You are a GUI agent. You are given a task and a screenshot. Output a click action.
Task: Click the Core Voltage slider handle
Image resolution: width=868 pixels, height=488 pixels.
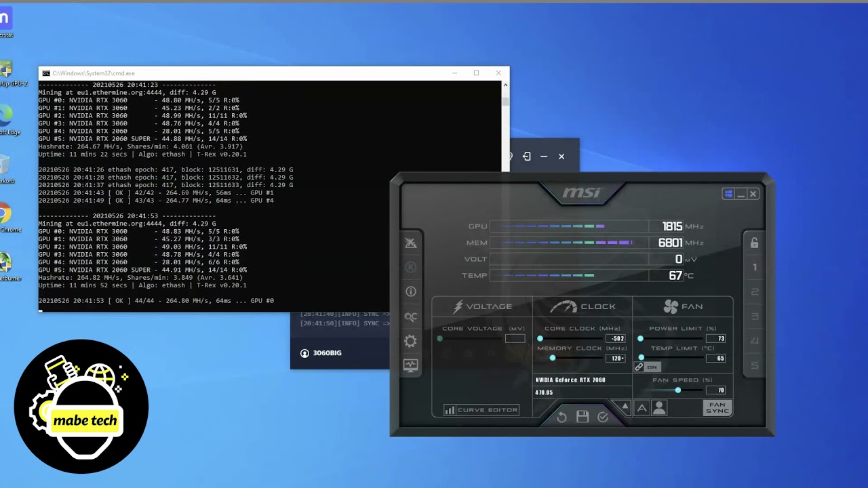[x=439, y=338]
